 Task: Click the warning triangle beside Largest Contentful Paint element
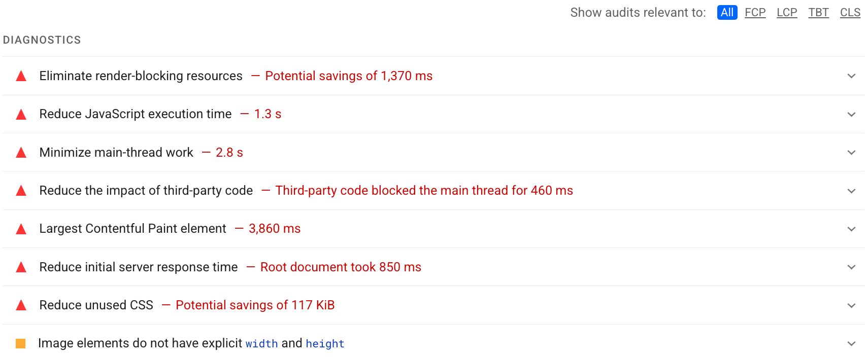[21, 229]
